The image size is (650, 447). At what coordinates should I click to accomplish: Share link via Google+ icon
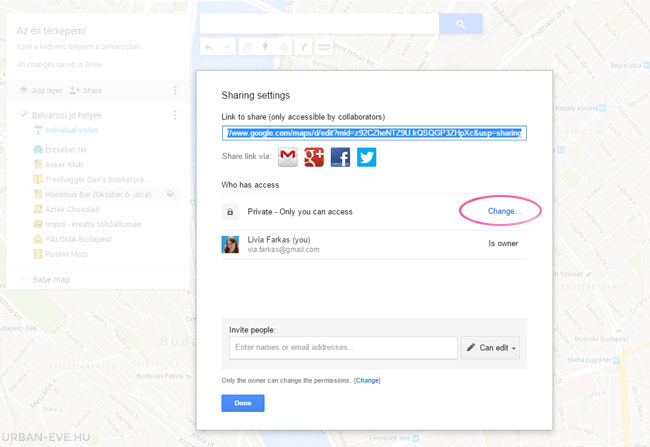click(314, 157)
